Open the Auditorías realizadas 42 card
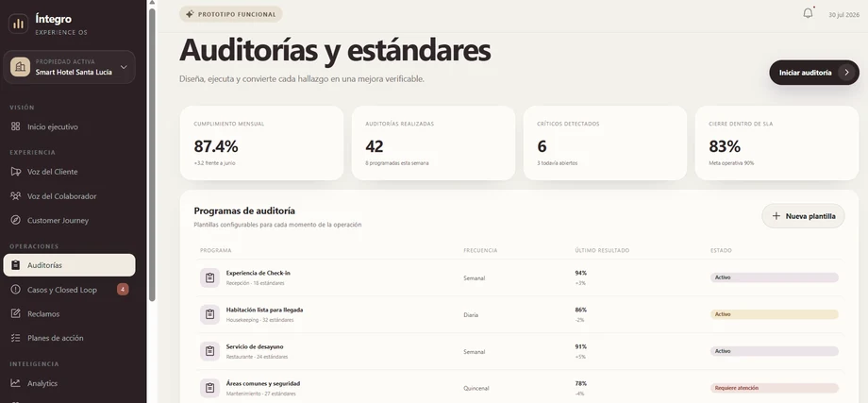Image resolution: width=868 pixels, height=403 pixels. pyautogui.click(x=433, y=143)
